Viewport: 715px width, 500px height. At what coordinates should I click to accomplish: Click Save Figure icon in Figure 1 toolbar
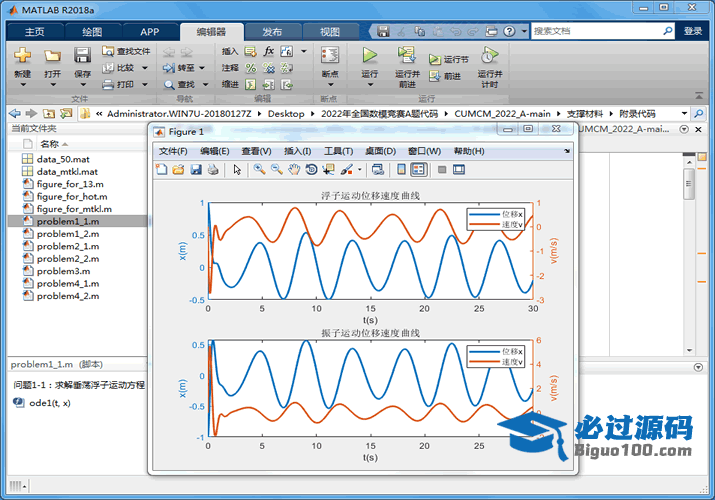click(x=196, y=170)
